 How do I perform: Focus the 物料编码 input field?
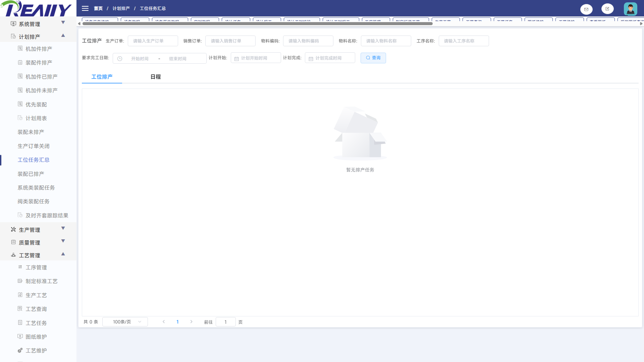(308, 41)
